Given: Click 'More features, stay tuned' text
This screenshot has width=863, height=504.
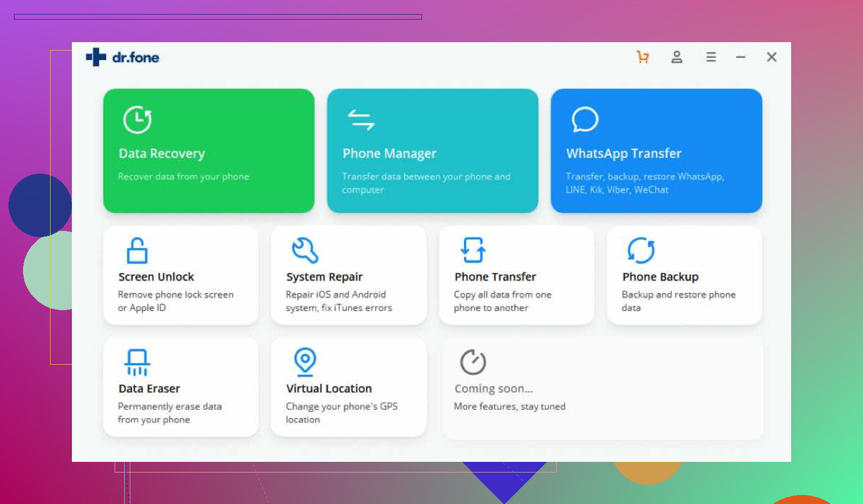Looking at the screenshot, I should coord(510,406).
